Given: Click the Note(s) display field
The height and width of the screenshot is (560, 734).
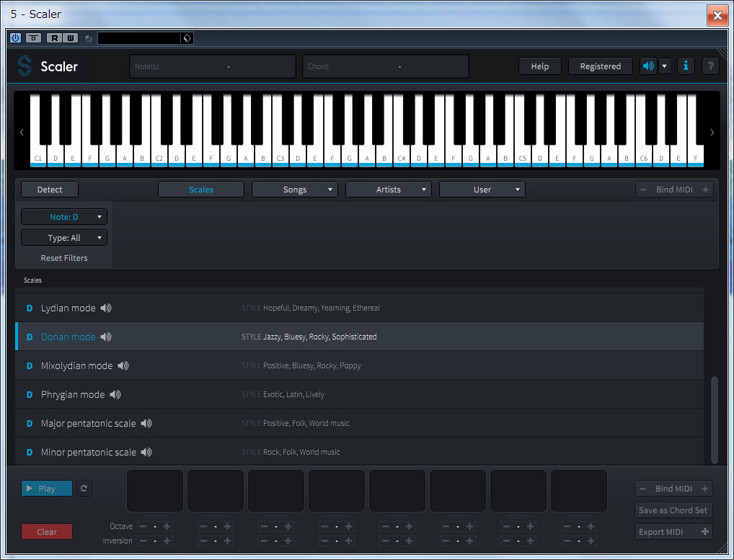Looking at the screenshot, I should (x=213, y=66).
